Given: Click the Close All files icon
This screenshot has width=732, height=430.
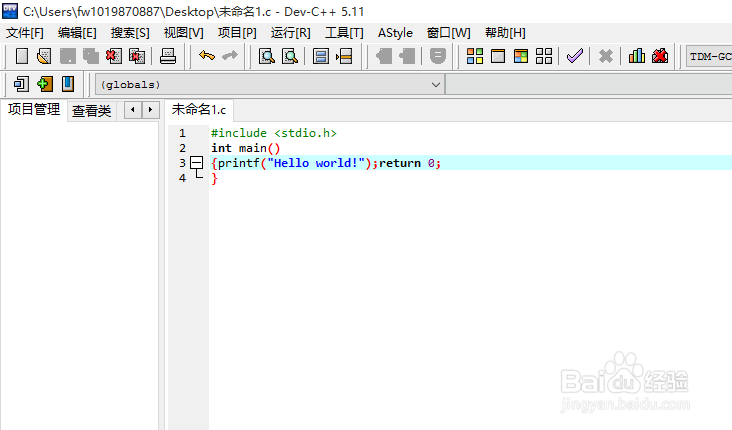Looking at the screenshot, I should [137, 56].
